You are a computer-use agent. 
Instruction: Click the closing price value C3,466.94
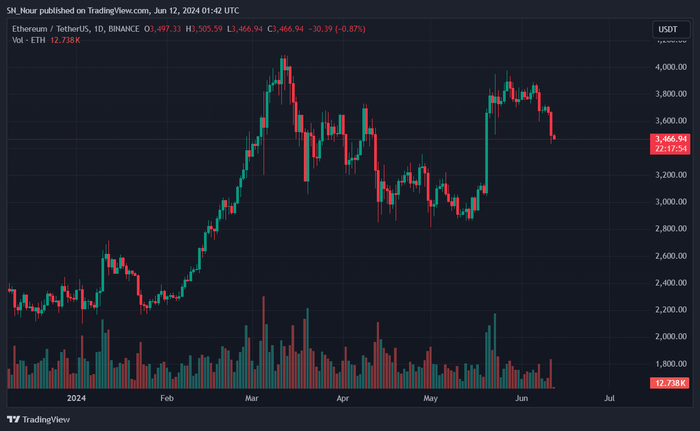coord(285,29)
